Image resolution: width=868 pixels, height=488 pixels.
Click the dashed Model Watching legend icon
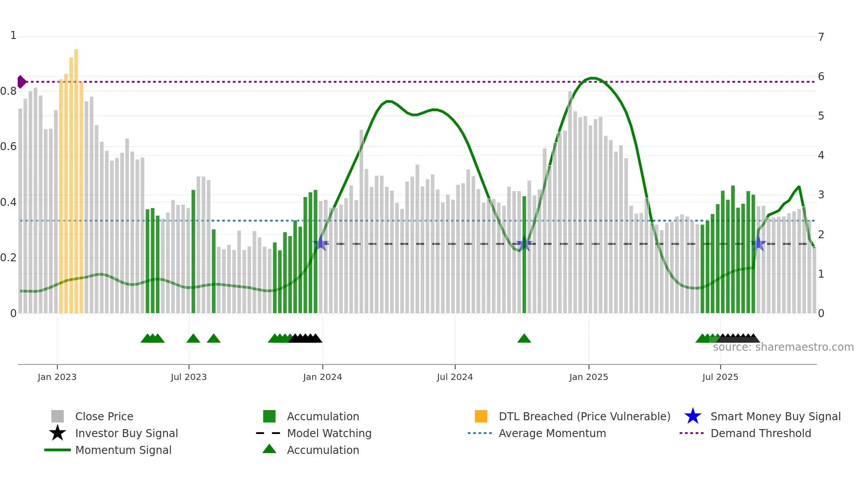click(x=268, y=433)
